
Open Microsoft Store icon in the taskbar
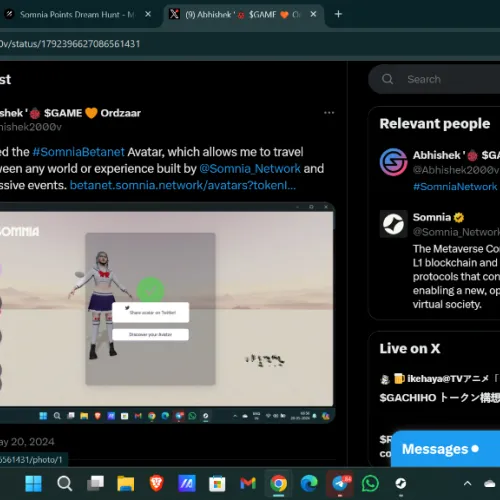click(217, 483)
